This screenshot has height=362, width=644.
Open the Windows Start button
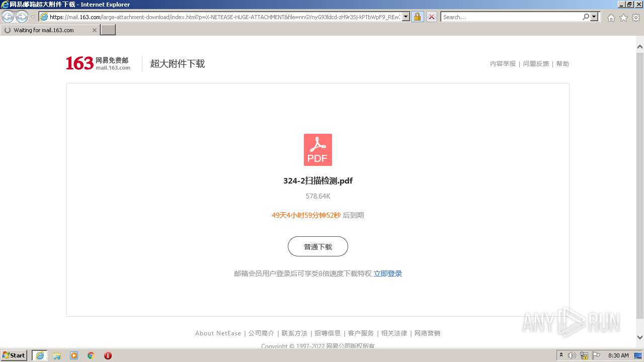tap(14, 355)
